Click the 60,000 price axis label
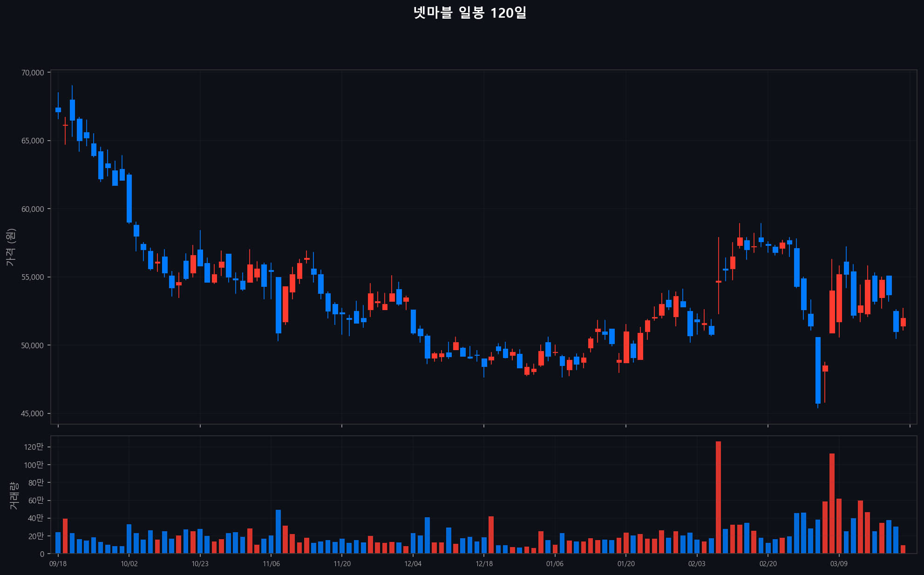 (x=33, y=209)
